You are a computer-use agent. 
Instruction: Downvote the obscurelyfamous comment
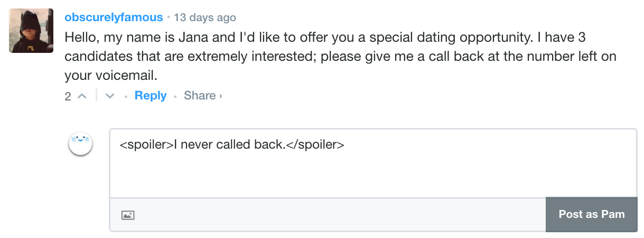coord(110,96)
